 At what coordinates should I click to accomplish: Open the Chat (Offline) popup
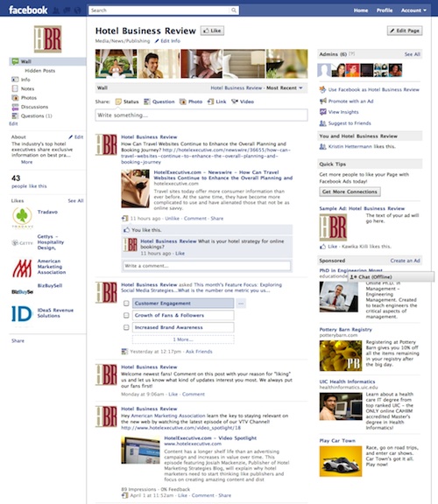391,276
